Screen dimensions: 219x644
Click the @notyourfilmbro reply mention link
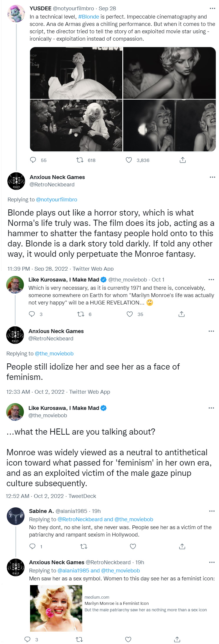56,199
